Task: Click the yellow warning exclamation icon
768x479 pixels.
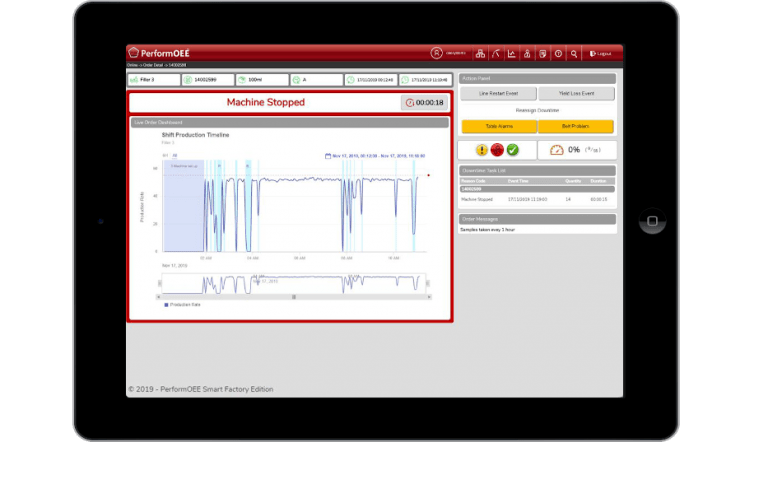Action: click(481, 150)
